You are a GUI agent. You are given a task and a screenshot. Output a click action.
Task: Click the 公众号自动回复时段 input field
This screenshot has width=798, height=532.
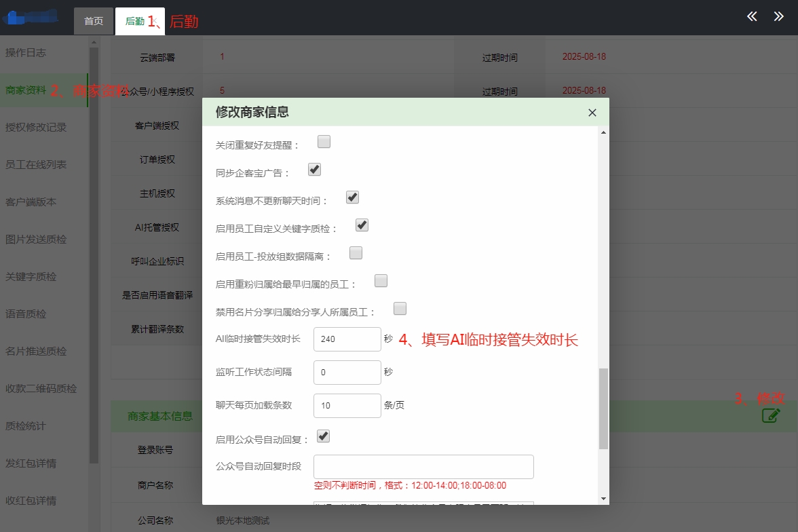point(422,466)
